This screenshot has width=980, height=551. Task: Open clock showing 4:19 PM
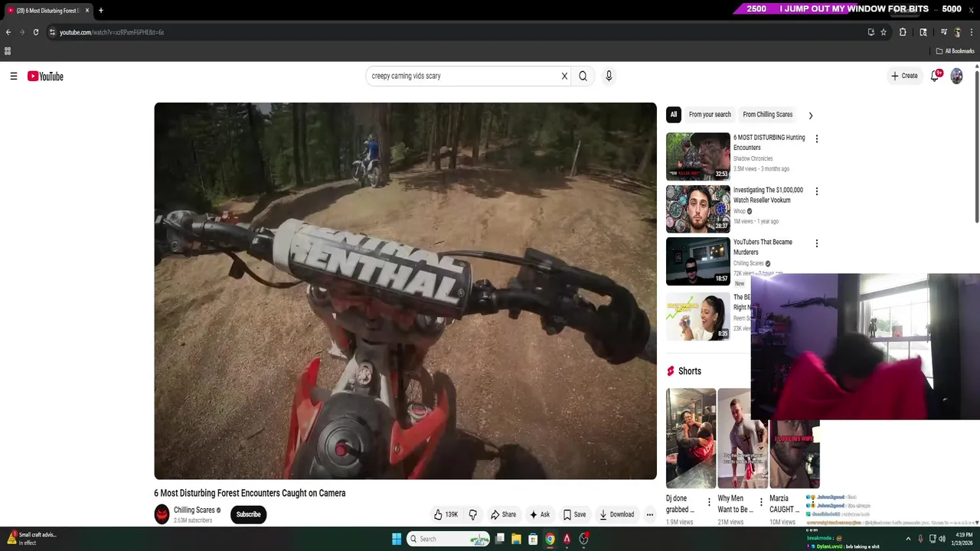(963, 539)
